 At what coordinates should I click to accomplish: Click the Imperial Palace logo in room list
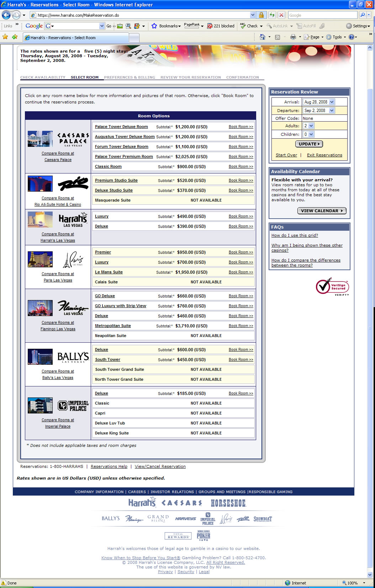tap(73, 406)
